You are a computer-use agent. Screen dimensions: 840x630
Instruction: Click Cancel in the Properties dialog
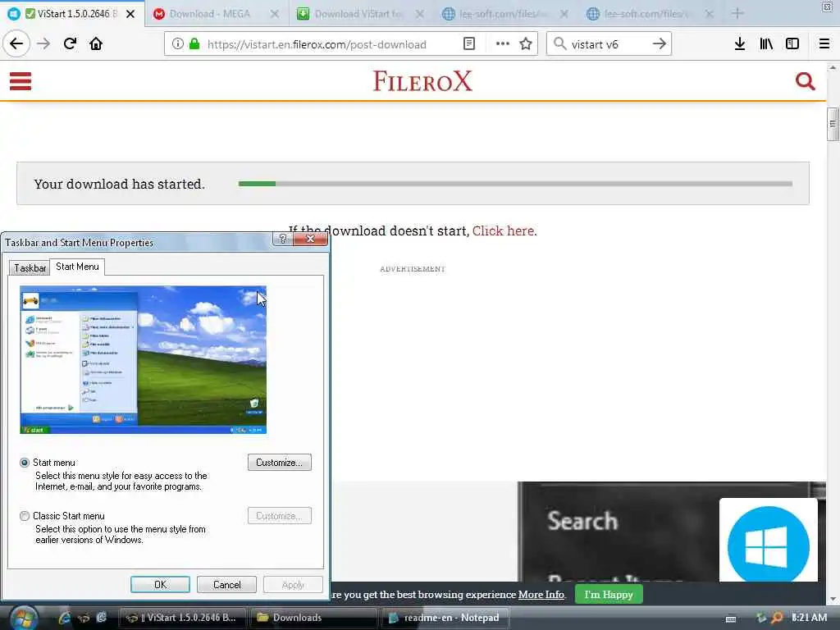tap(226, 584)
